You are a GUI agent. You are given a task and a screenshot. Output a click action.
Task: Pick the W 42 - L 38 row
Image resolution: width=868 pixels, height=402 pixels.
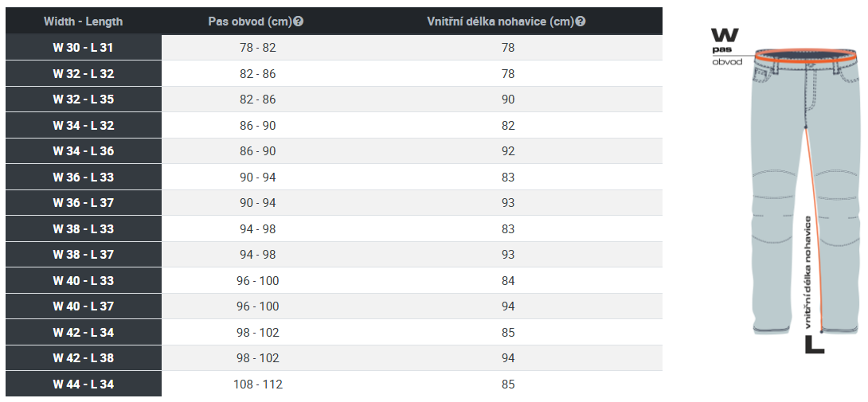pos(334,358)
